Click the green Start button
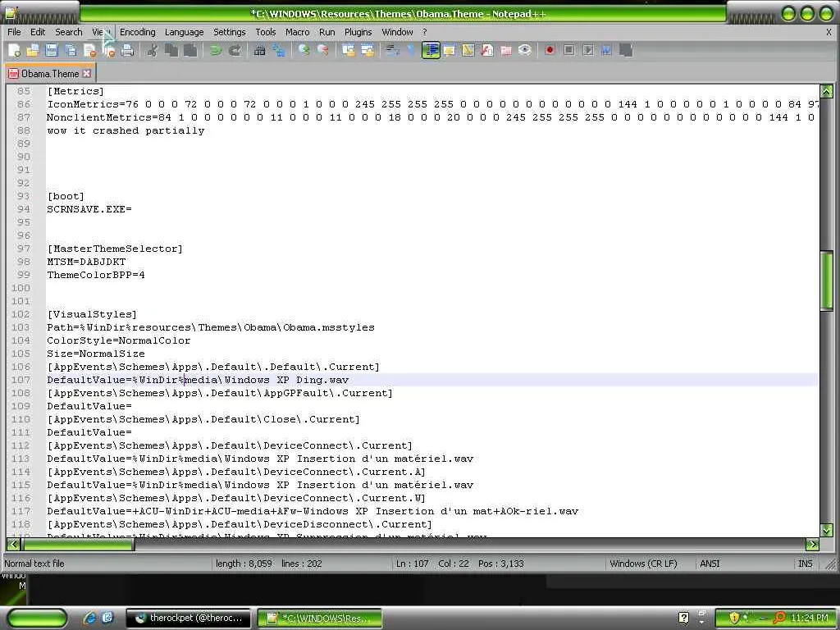840x630 pixels. click(37, 618)
